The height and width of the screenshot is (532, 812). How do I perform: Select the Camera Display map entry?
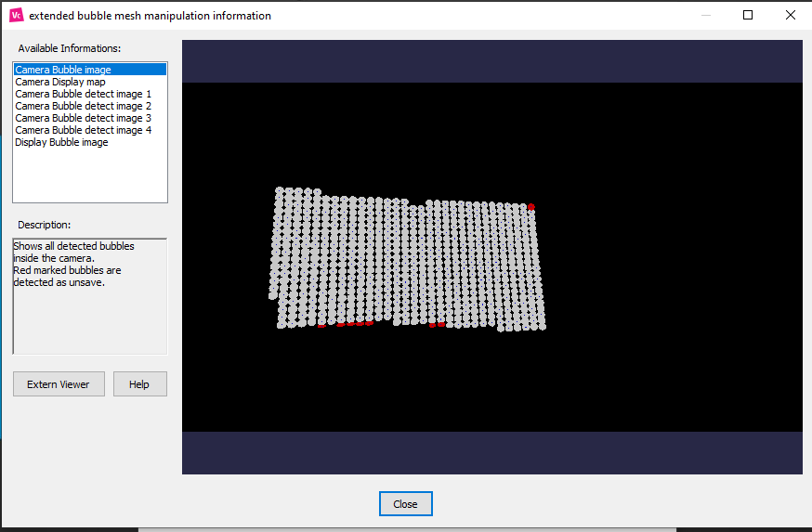pos(60,82)
